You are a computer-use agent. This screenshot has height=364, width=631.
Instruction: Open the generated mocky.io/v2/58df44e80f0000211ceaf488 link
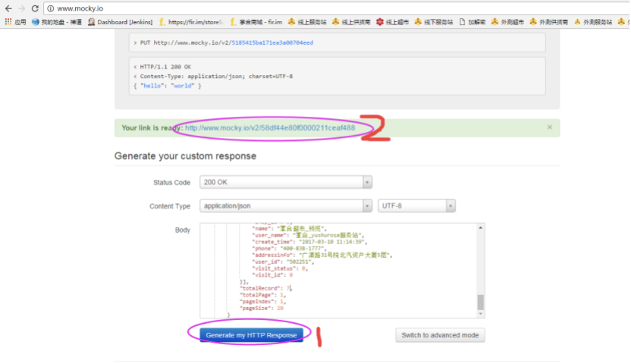270,128
